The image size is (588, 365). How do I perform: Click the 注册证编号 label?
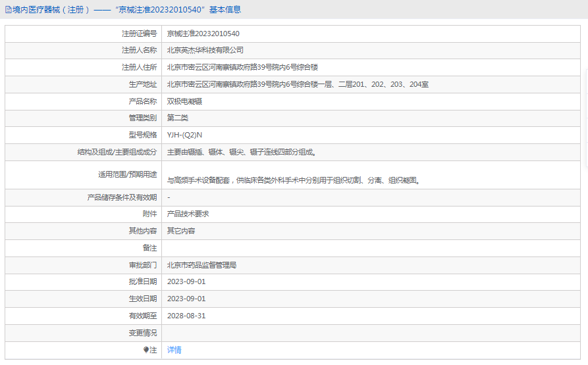click(x=139, y=34)
